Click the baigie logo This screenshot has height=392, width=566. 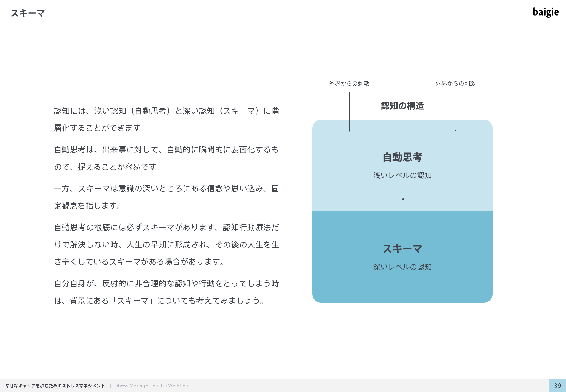pos(545,12)
